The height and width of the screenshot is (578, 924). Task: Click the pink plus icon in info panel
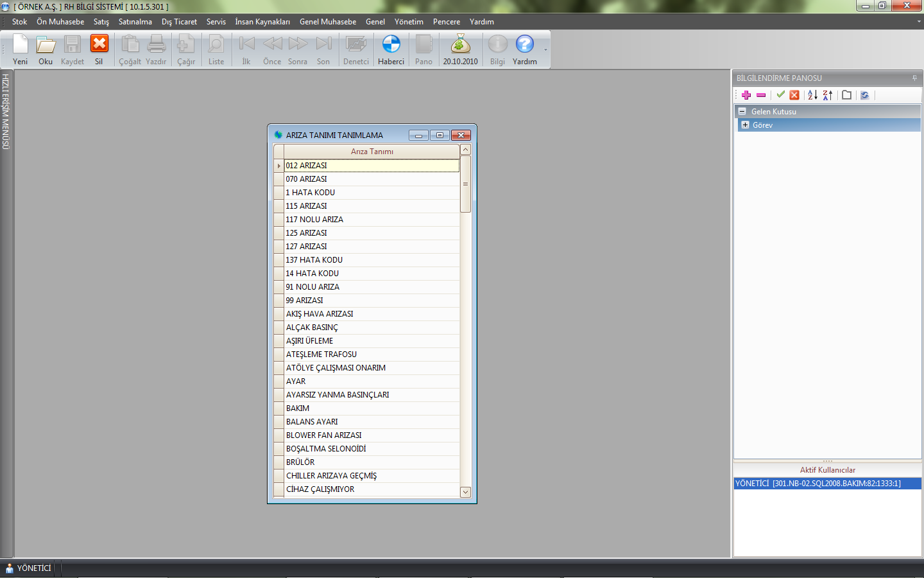pos(746,95)
